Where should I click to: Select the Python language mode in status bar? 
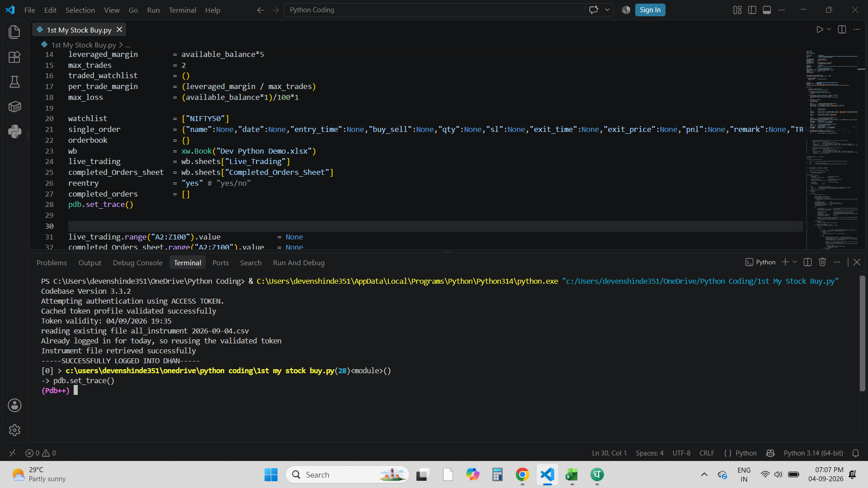[746, 453]
